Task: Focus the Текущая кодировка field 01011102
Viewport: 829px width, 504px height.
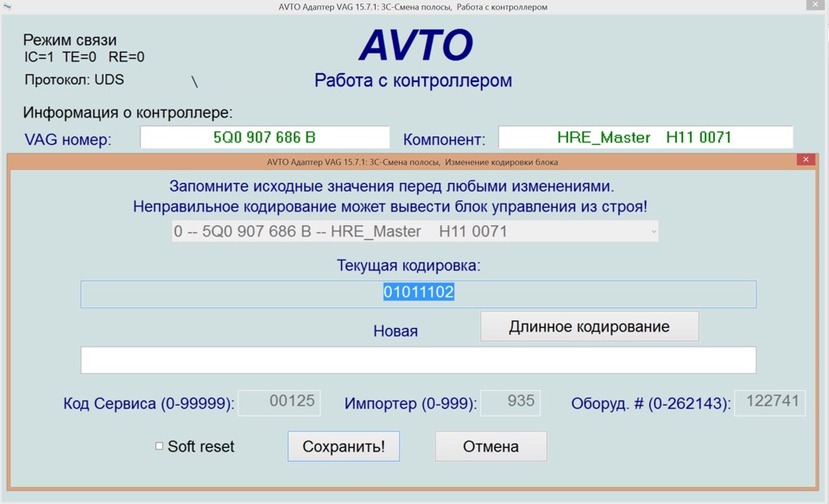Action: pos(418,294)
